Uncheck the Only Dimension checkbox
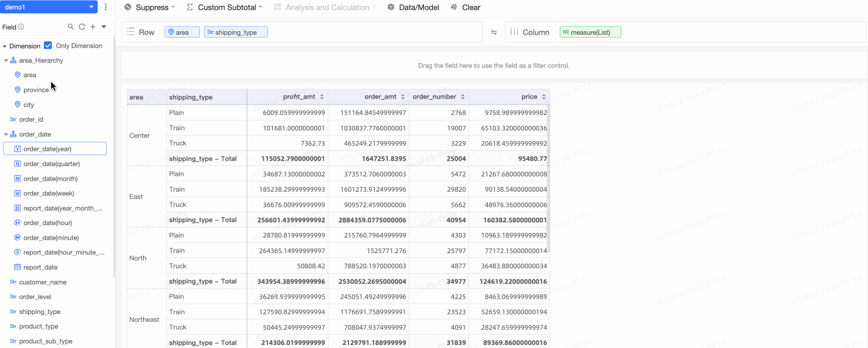The height and width of the screenshot is (348, 868). 48,46
